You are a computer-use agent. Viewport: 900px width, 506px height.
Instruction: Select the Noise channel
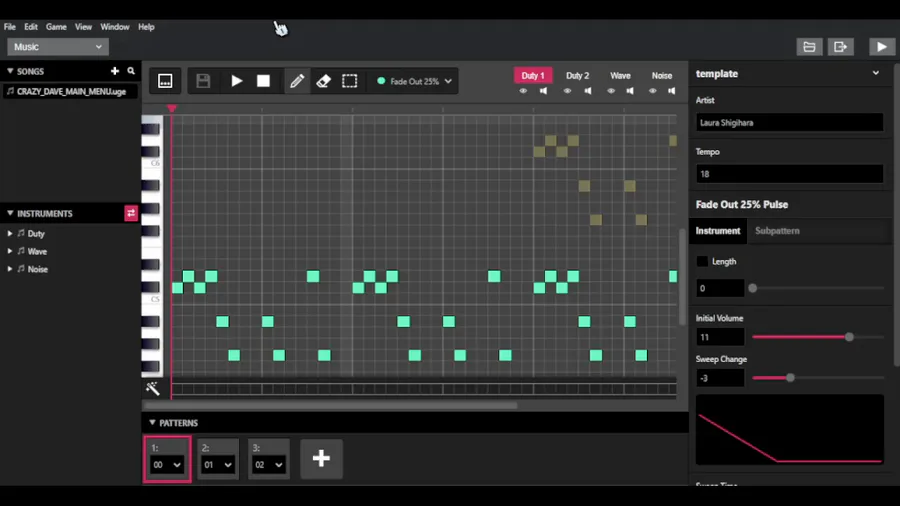662,76
